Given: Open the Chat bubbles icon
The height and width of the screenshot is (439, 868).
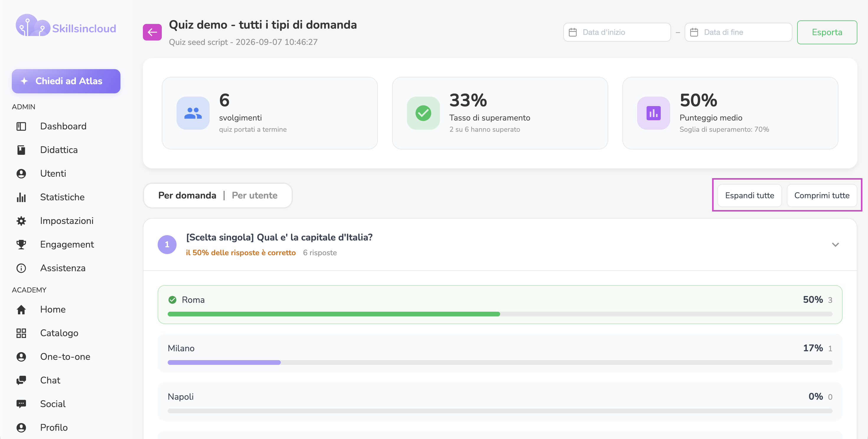Looking at the screenshot, I should point(21,380).
